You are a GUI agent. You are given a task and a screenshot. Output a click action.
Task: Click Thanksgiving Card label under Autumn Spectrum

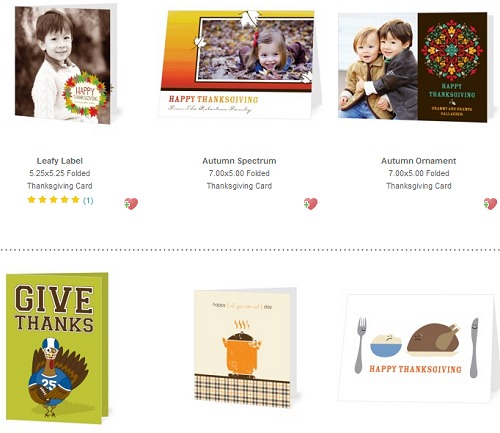(x=239, y=186)
